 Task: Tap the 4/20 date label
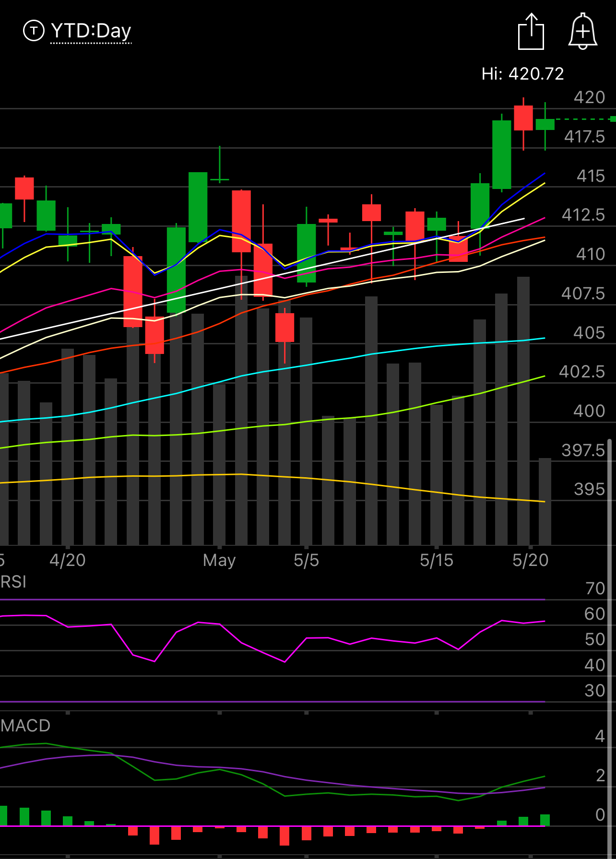[68, 560]
